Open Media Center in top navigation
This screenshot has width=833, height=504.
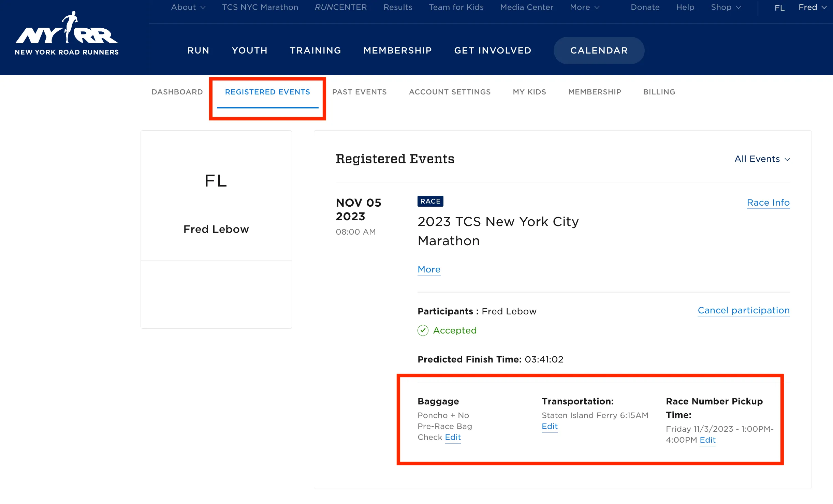coord(527,7)
